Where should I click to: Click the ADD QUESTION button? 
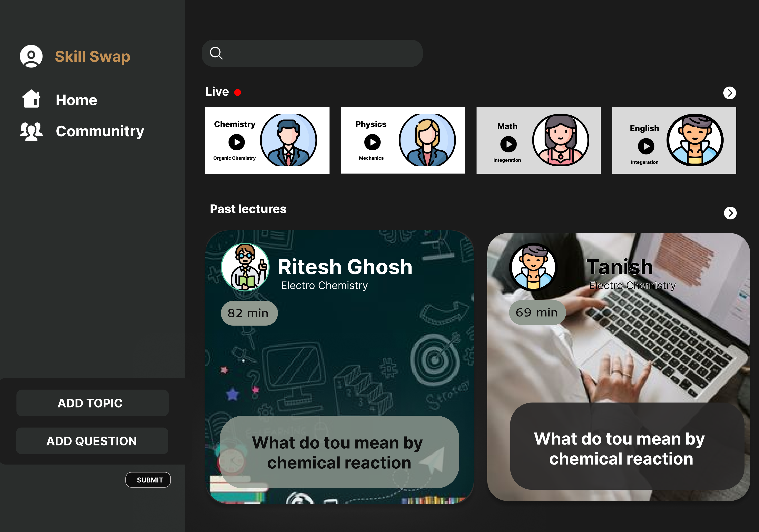click(92, 441)
